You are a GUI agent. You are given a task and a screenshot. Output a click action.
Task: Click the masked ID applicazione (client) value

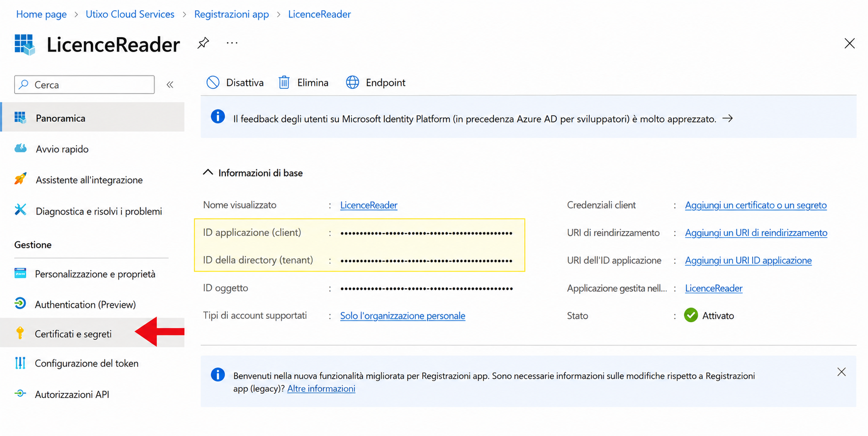(427, 233)
